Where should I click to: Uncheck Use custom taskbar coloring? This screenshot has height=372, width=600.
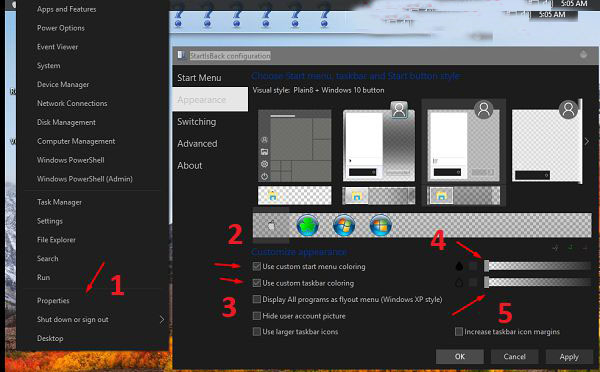tap(257, 283)
